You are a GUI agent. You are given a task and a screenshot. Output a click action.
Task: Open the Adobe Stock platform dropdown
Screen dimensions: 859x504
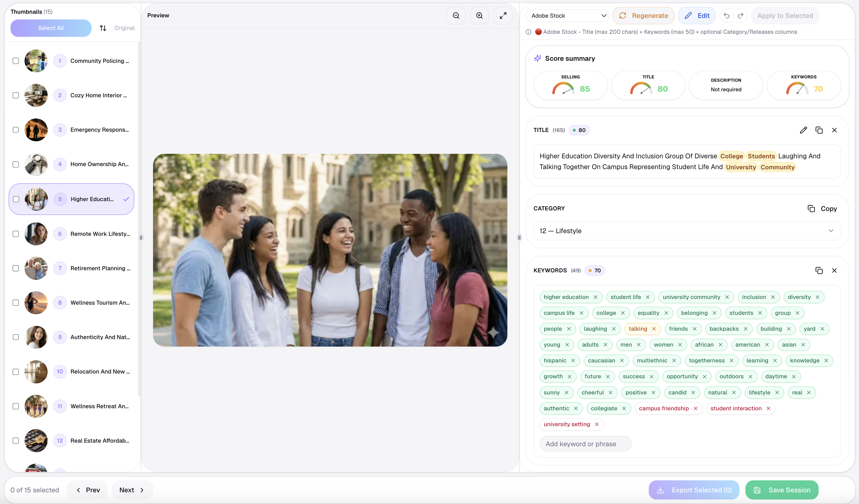pyautogui.click(x=567, y=16)
